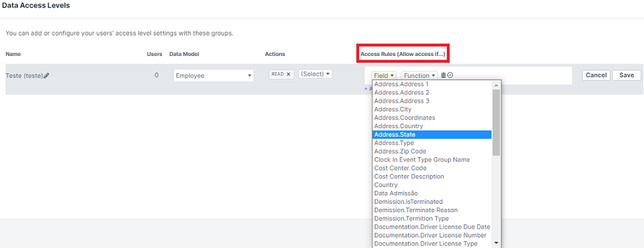The image size is (644, 248).
Task: Click the circular icon beside the trash
Action: click(450, 75)
